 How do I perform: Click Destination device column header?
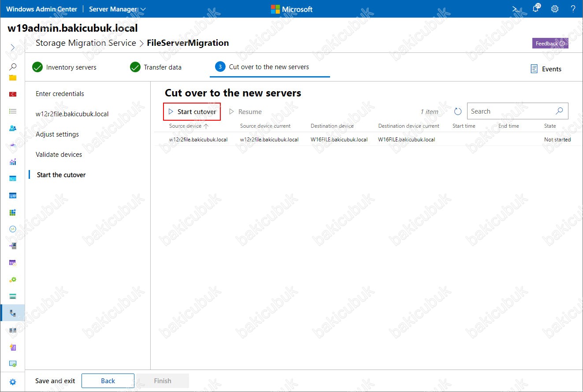332,126
